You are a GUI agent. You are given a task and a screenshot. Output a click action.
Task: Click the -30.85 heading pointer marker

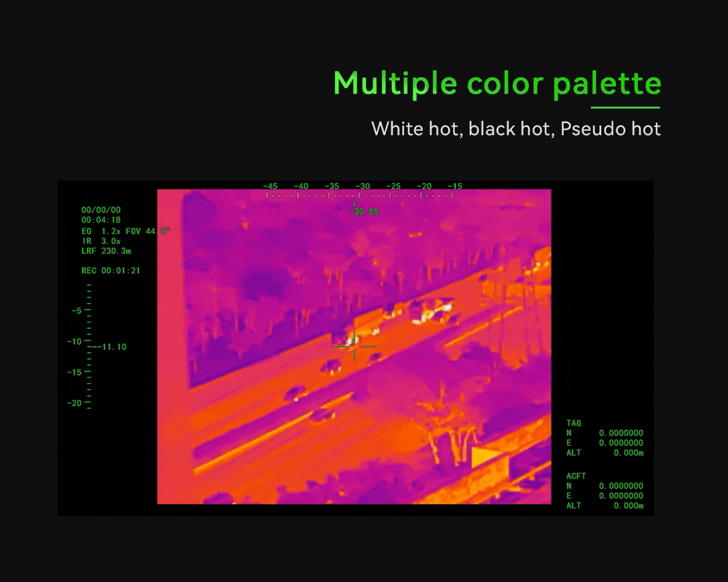(363, 211)
